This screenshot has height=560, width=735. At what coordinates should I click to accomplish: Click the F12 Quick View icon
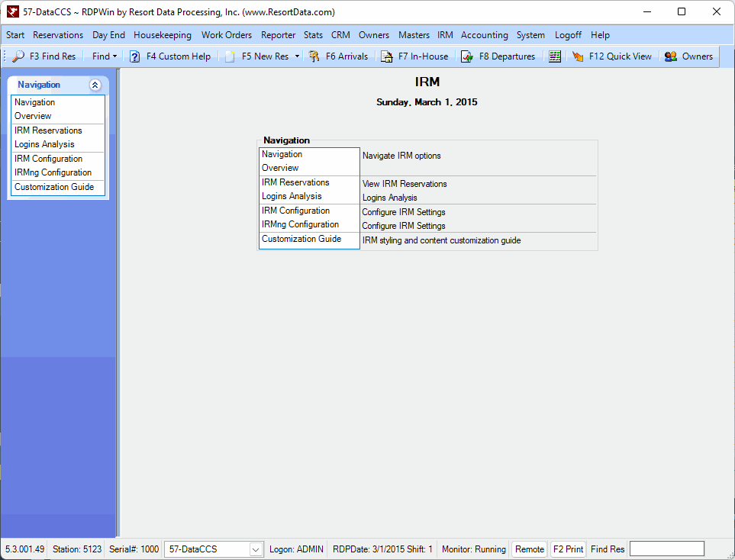click(x=578, y=56)
